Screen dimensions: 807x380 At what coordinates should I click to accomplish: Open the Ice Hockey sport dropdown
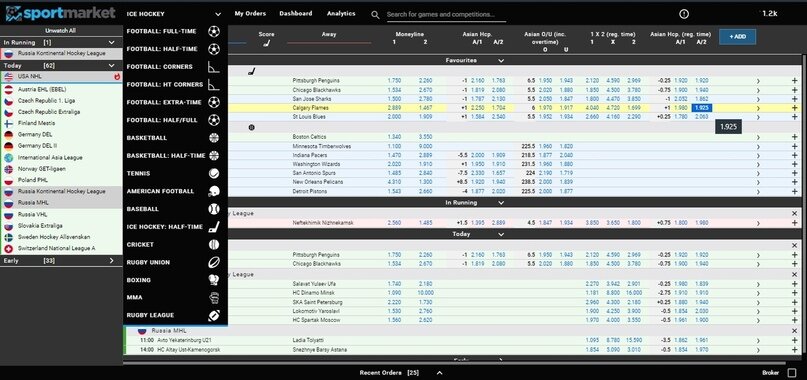pos(174,14)
